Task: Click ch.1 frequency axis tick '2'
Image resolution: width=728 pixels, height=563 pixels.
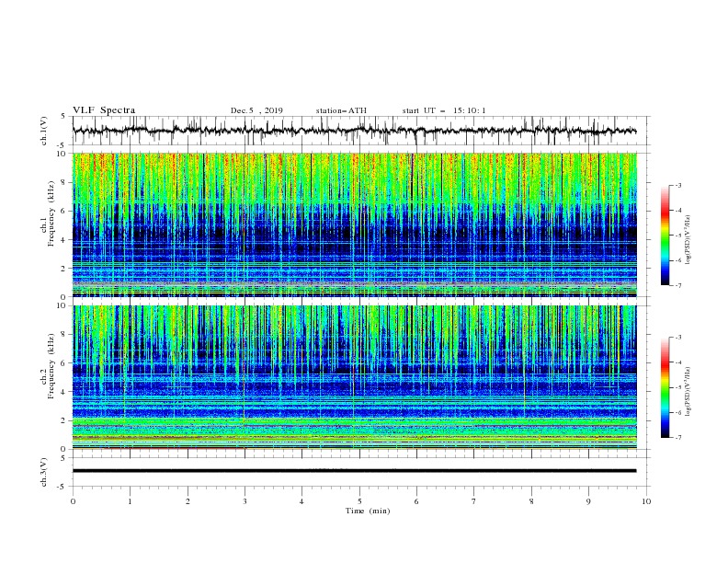Action: click(65, 268)
